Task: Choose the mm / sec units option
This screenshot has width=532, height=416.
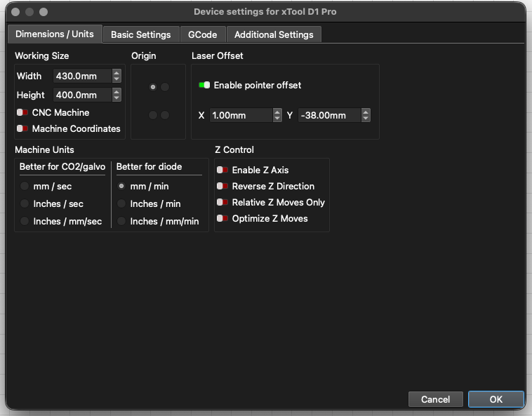Action: click(25, 187)
